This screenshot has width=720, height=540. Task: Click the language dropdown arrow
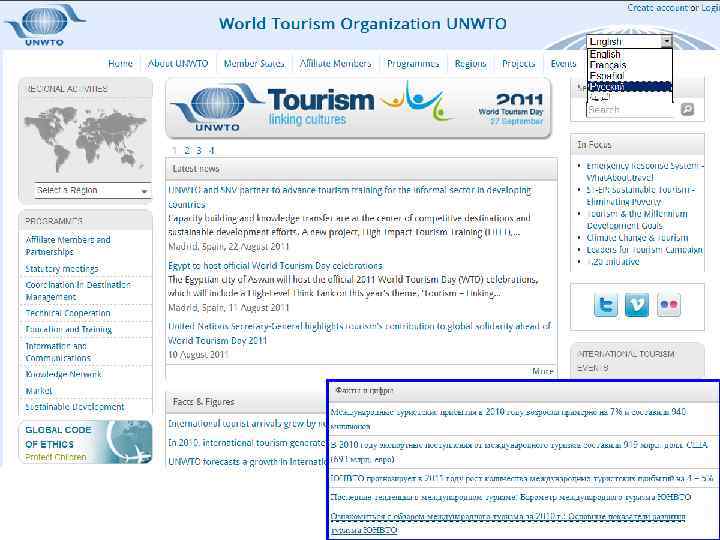(x=666, y=41)
